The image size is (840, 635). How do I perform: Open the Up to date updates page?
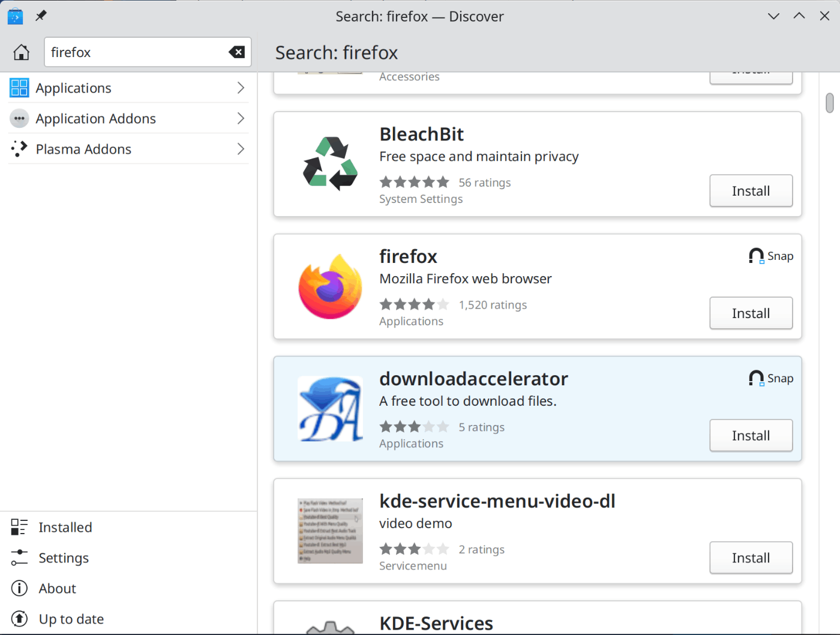click(x=128, y=619)
